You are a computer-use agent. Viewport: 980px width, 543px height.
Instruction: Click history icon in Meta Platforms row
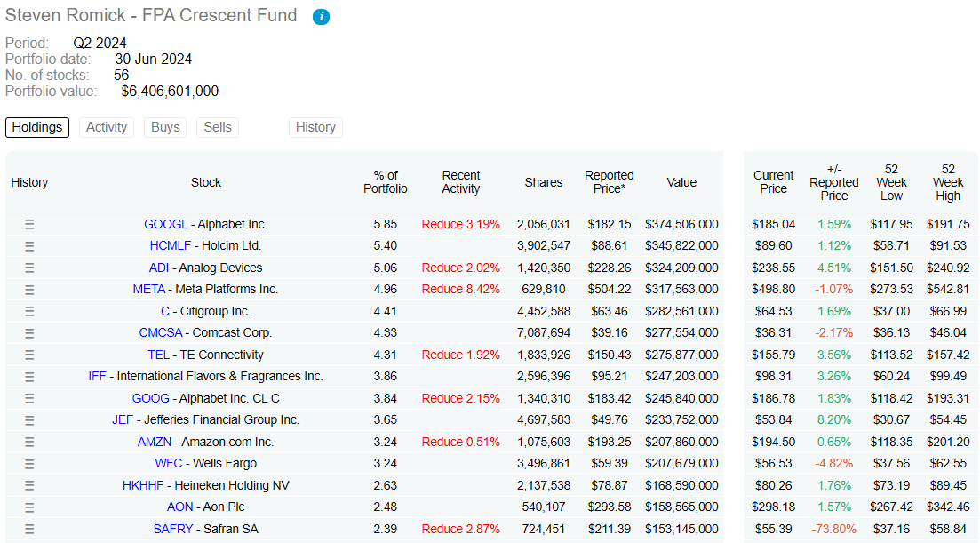tap(29, 290)
